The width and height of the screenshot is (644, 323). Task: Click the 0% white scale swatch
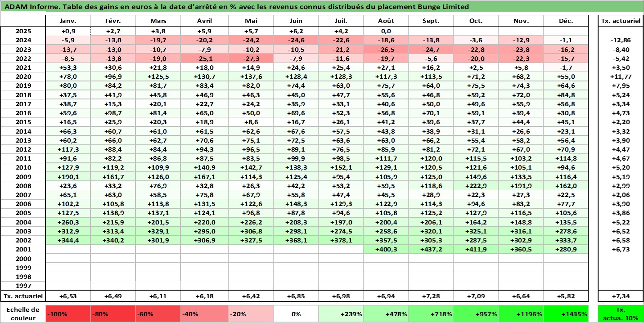[x=296, y=314]
